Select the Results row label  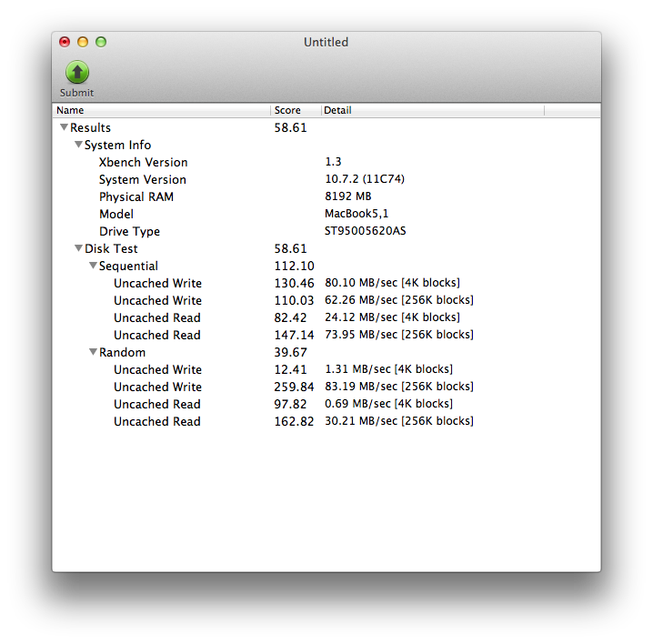[x=90, y=127]
